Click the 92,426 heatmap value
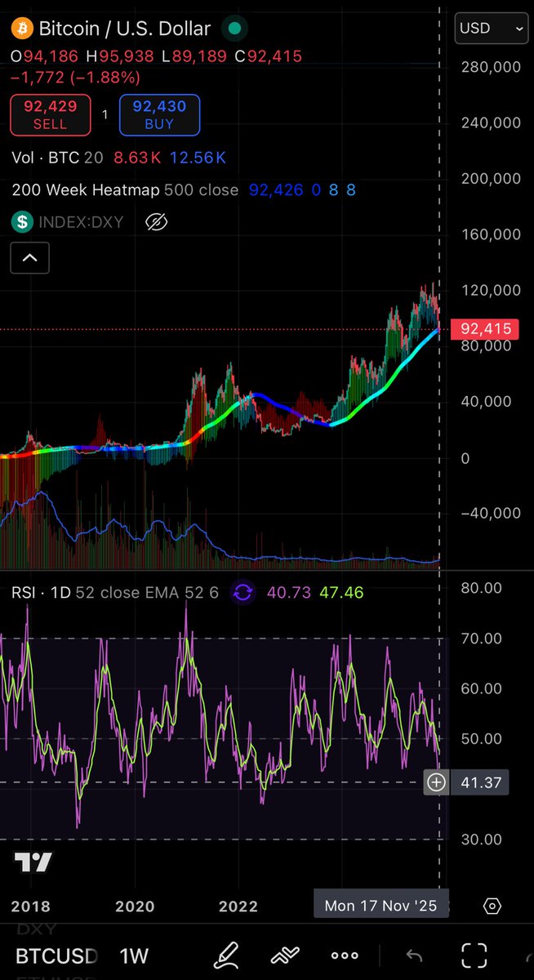This screenshot has height=980, width=534. tap(276, 190)
